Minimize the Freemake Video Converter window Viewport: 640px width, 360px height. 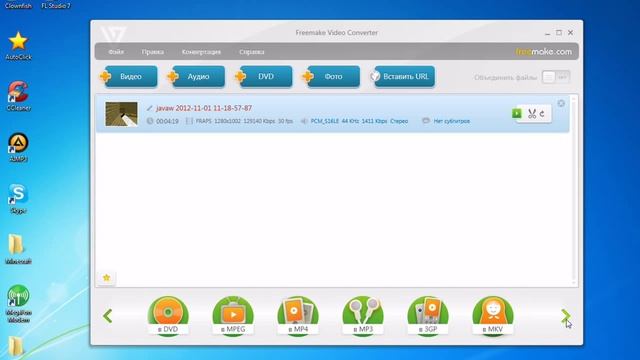547,33
